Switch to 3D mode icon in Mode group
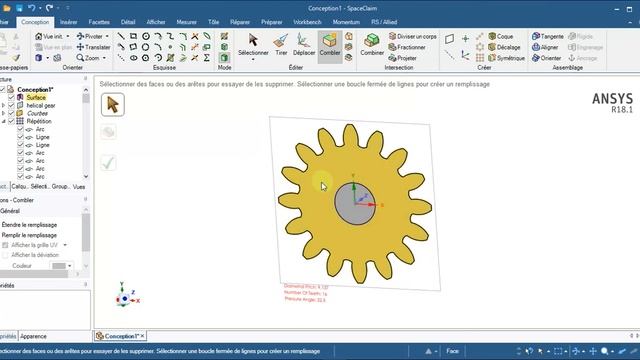 [224, 58]
